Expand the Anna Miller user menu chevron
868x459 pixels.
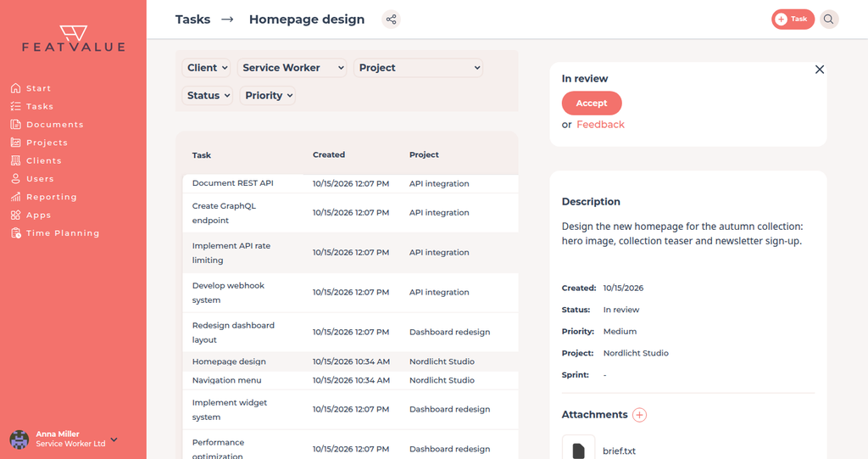[114, 439]
